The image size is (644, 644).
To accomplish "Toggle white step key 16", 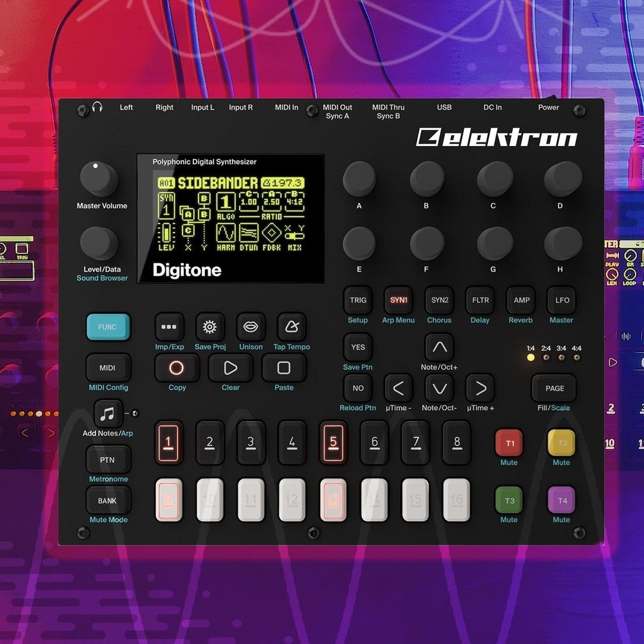I will click(456, 500).
